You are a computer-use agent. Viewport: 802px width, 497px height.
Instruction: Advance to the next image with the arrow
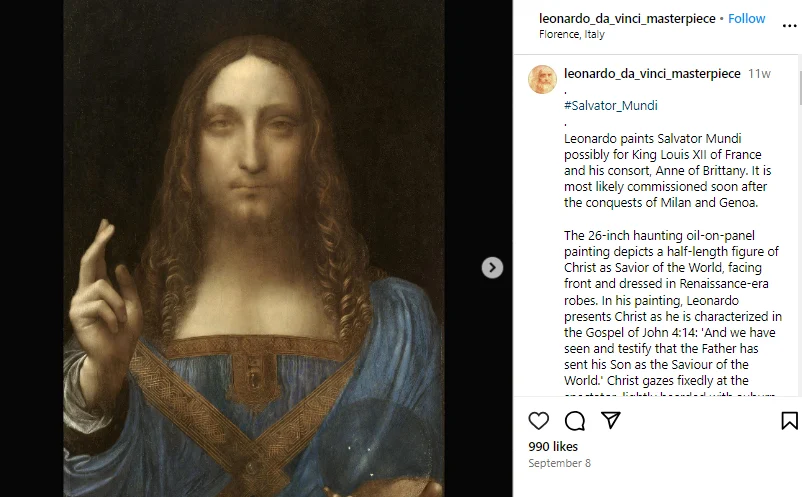tap(492, 267)
